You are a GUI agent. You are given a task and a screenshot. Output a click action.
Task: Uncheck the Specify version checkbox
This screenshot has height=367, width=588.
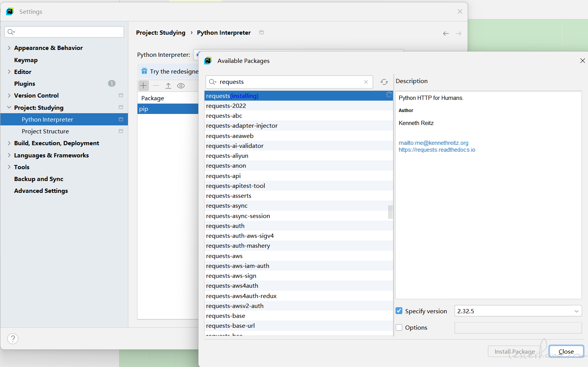(x=399, y=311)
